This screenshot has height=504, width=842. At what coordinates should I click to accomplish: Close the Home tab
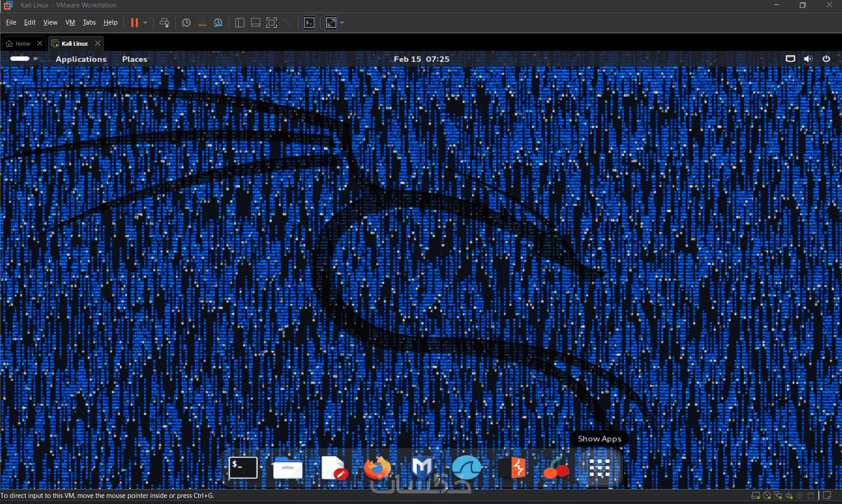(40, 43)
